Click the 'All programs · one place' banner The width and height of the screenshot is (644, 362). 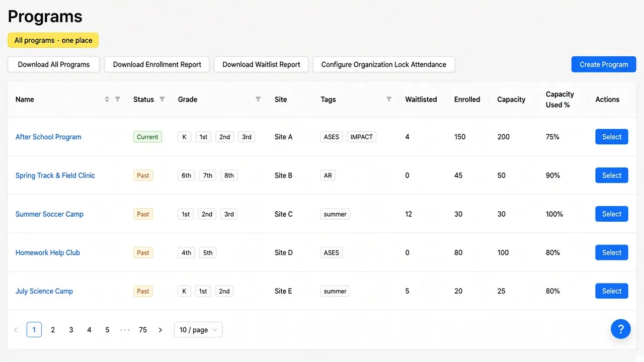pos(53,40)
